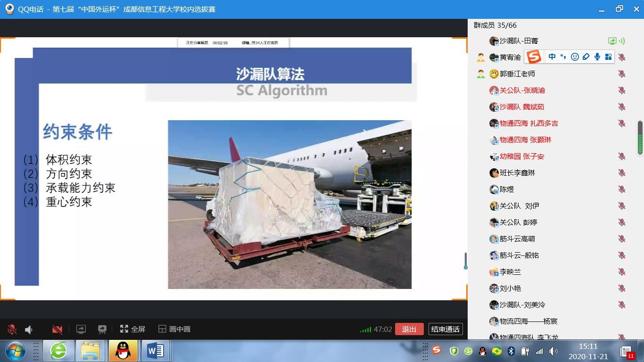Toggle the speaker sound in the call toolbar
Image resolution: width=644 pixels, height=362 pixels.
click(x=29, y=329)
